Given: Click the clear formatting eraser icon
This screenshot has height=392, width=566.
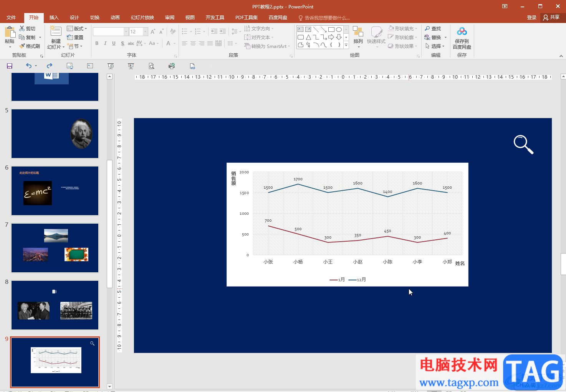Looking at the screenshot, I should (173, 31).
